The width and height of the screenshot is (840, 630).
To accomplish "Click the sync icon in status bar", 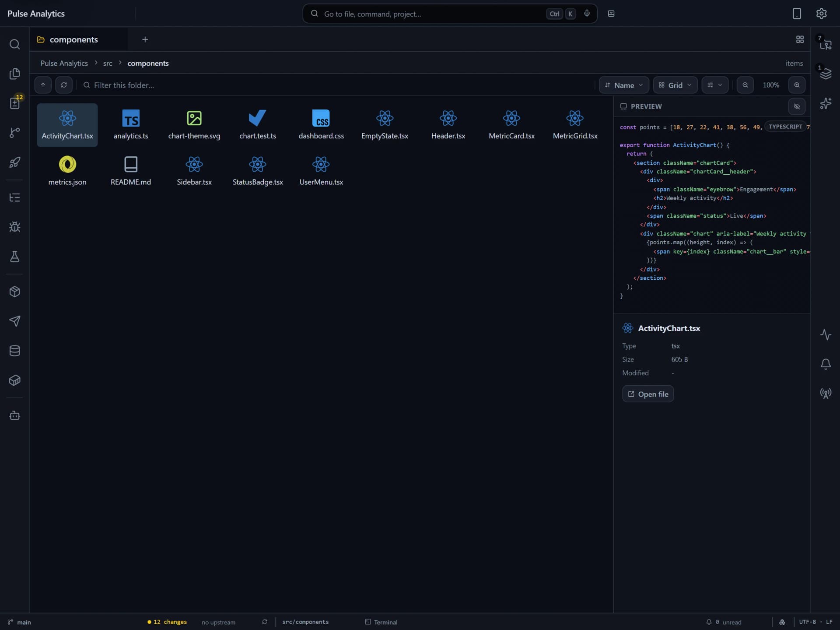I will tap(265, 622).
